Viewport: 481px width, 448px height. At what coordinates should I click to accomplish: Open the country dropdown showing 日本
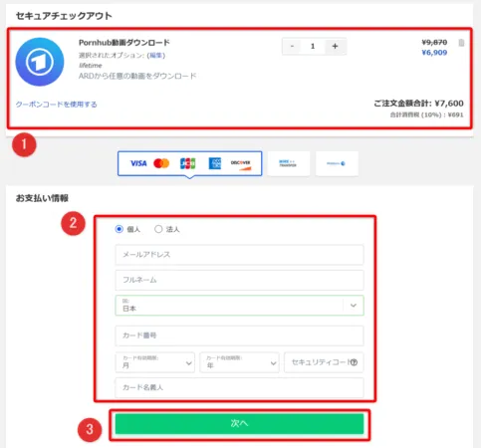(x=239, y=306)
